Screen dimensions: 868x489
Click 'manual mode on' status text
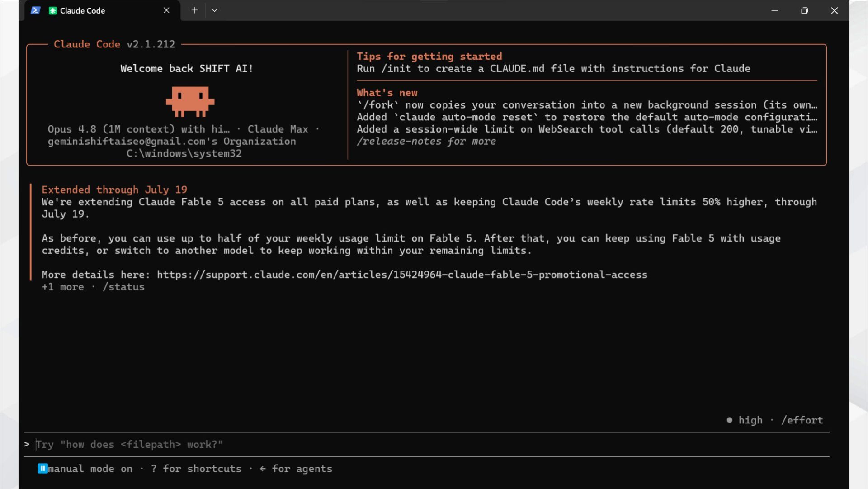[90, 469]
